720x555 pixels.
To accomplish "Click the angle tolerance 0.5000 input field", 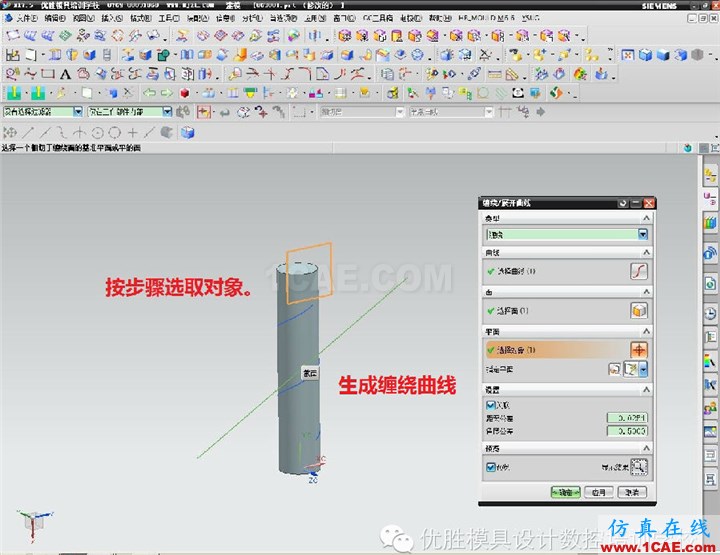I will tap(627, 431).
